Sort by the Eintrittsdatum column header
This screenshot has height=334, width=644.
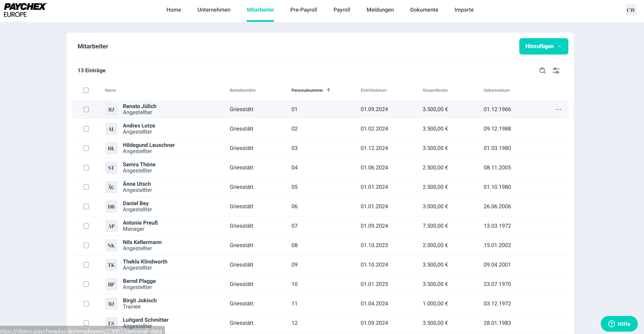(373, 90)
